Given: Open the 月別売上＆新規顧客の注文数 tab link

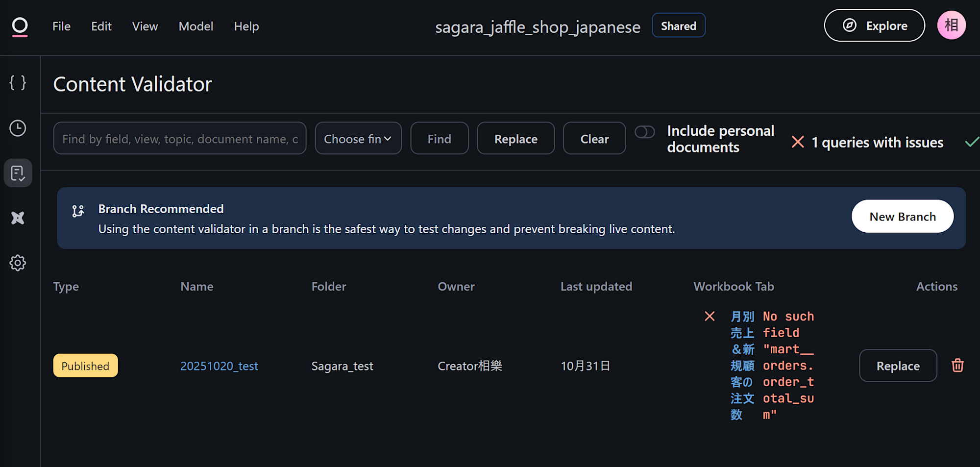Looking at the screenshot, I should pos(742,366).
